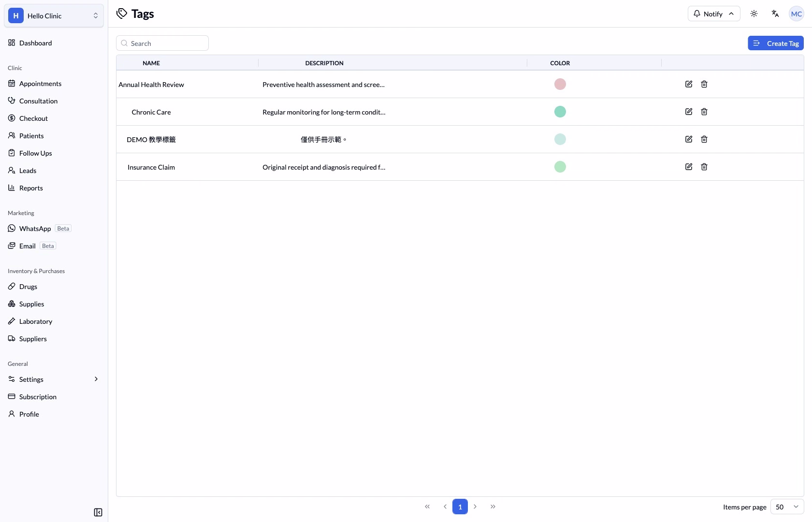Open the Notify dropdown
The height and width of the screenshot is (522, 812).
tap(714, 14)
